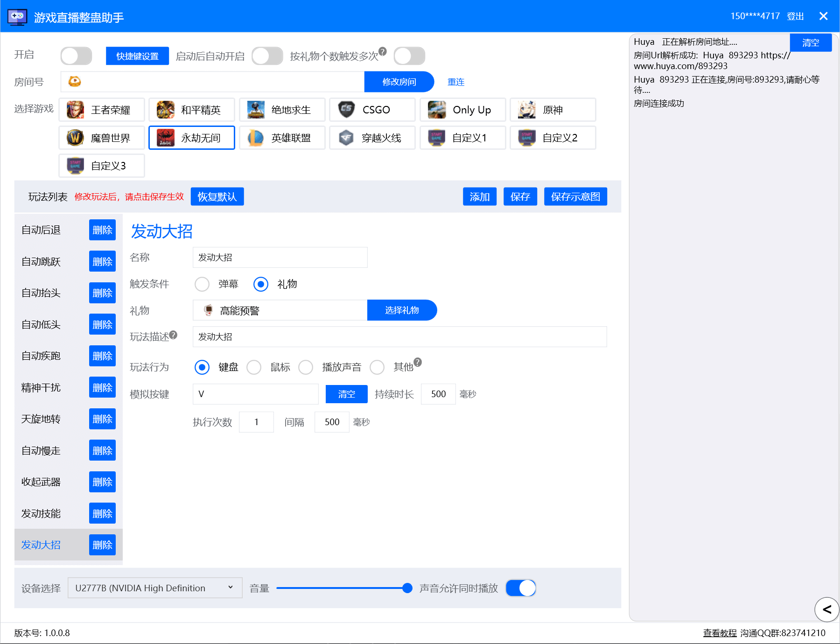840x644 pixels.
Task: Click the 修改房间 button
Action: click(x=399, y=82)
